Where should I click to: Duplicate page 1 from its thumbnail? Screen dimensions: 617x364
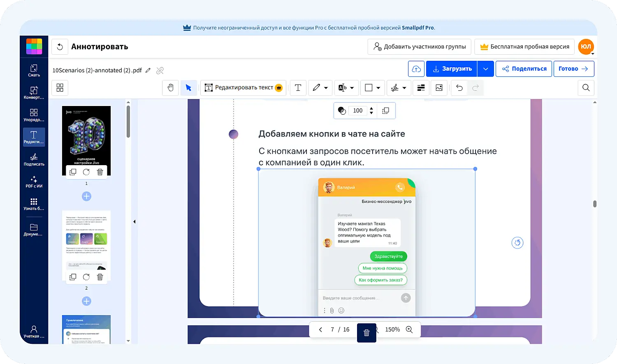tap(73, 172)
